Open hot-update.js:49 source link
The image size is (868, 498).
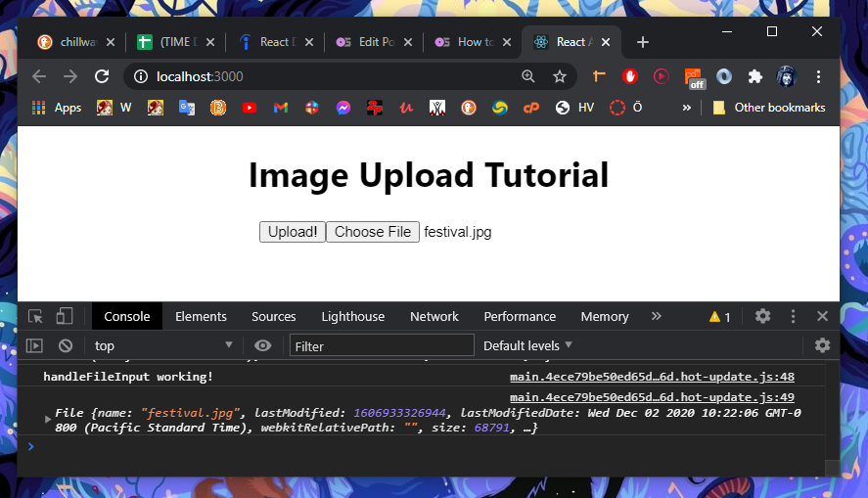652,397
